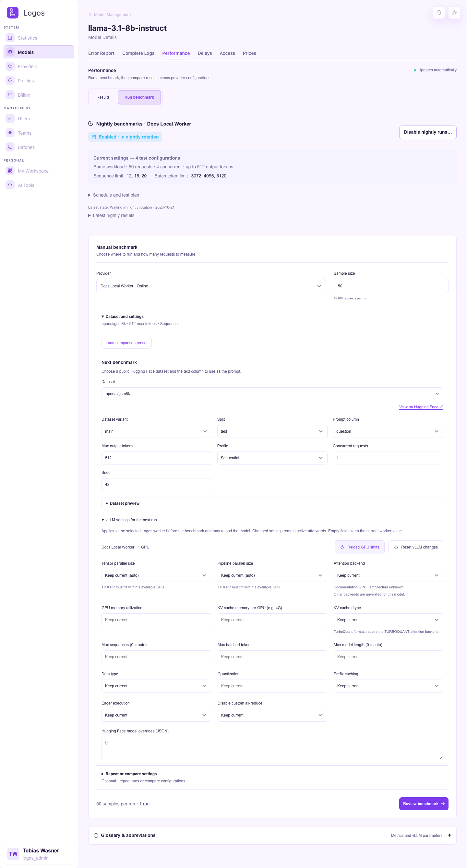Image resolution: width=467 pixels, height=868 pixels.
Task: Click Reload GPU limits button
Action: (x=359, y=547)
